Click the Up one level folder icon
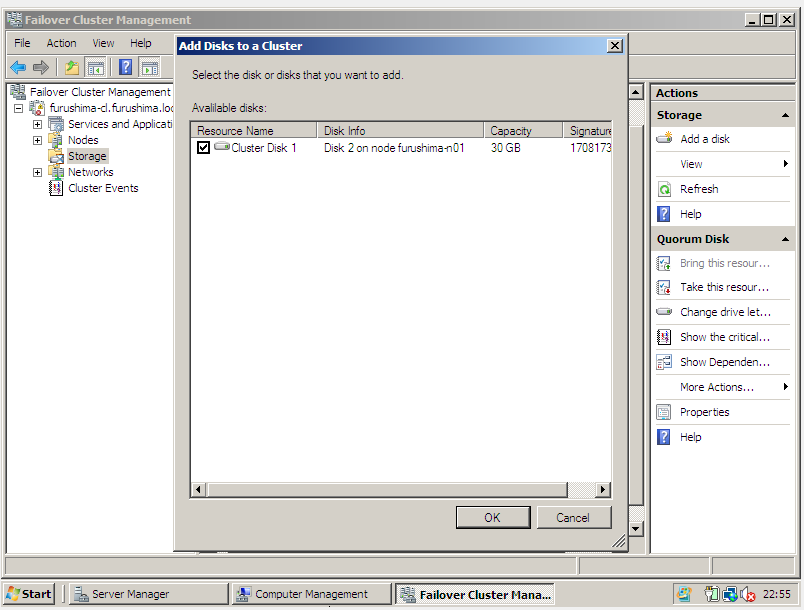804x610 pixels. click(x=72, y=67)
